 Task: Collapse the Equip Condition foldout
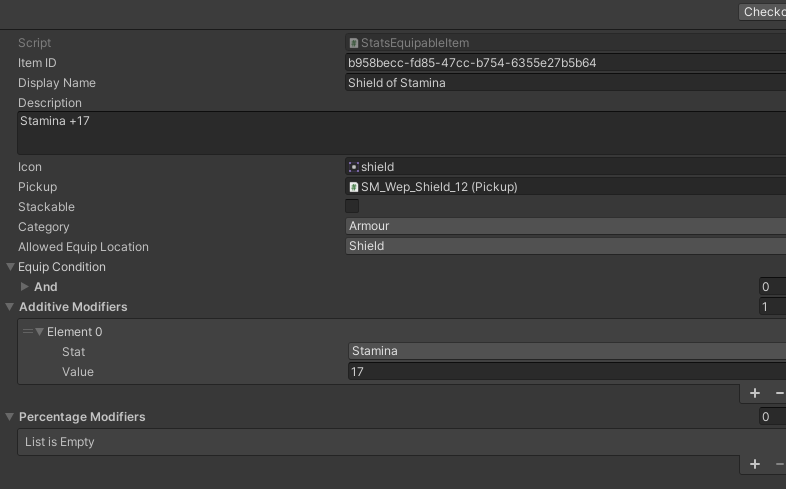point(10,267)
